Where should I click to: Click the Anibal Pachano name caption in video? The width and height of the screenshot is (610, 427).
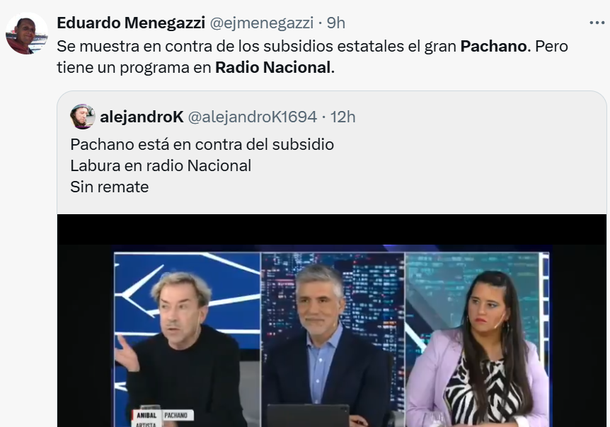163,415
